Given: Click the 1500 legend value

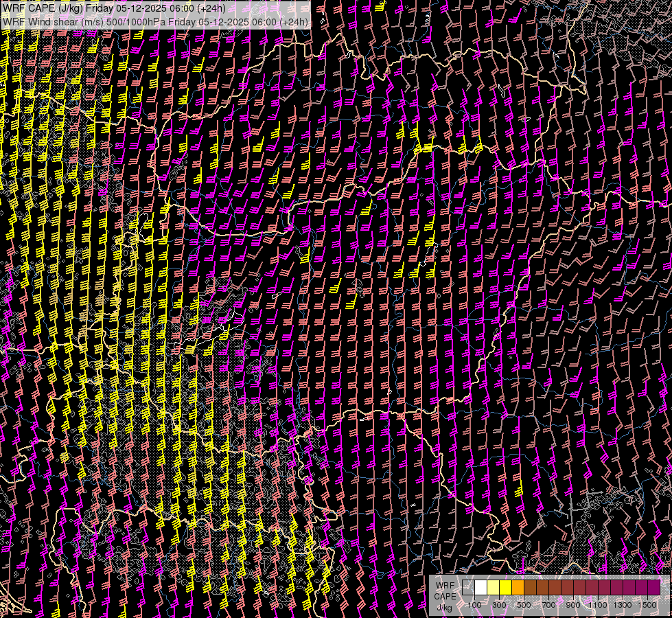Looking at the screenshot, I should [x=647, y=605].
